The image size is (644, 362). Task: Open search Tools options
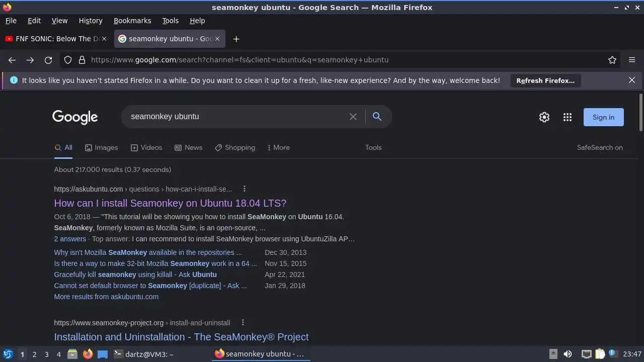click(373, 147)
